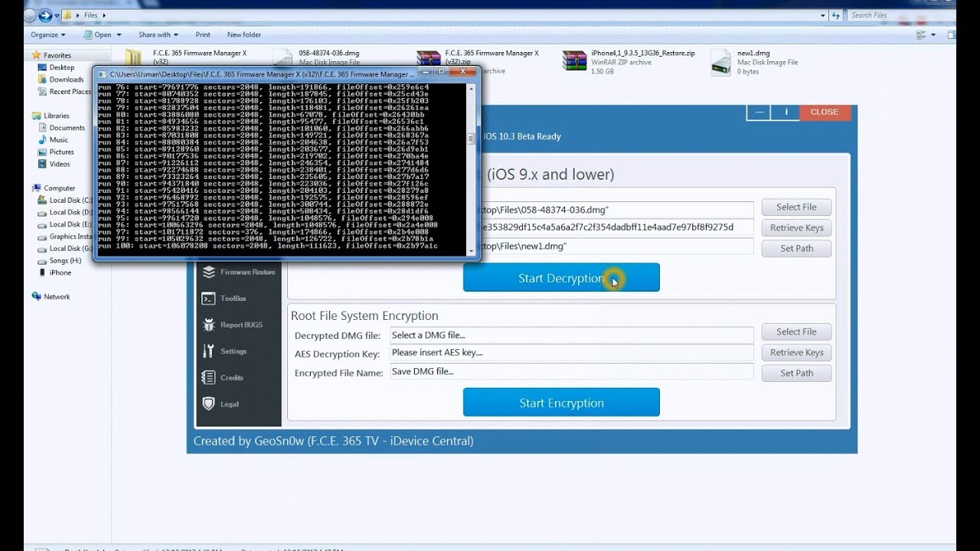Open the Credits list icon
Screen dimensions: 980x551
tap(208, 377)
